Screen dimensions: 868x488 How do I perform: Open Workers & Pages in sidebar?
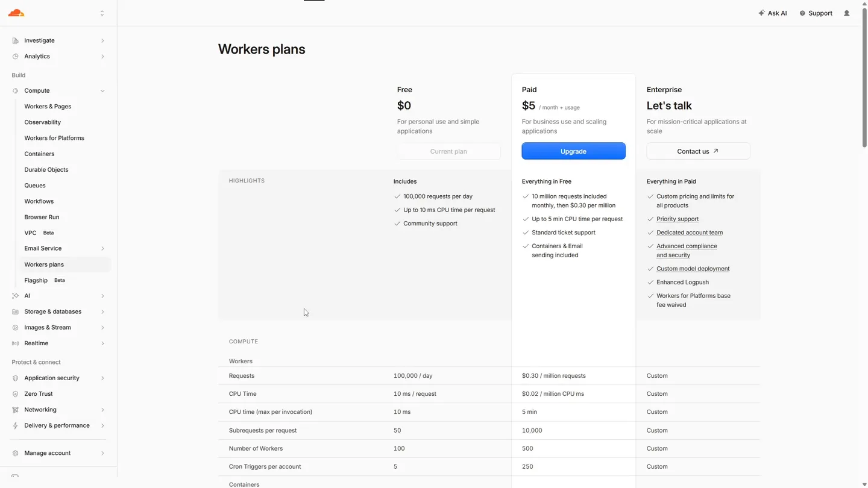pyautogui.click(x=48, y=107)
